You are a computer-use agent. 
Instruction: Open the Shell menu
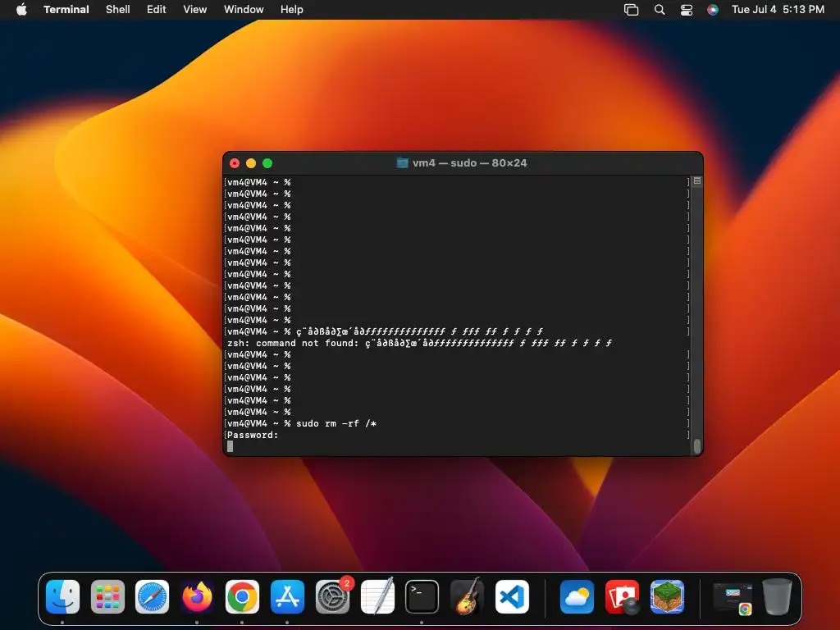pos(118,9)
